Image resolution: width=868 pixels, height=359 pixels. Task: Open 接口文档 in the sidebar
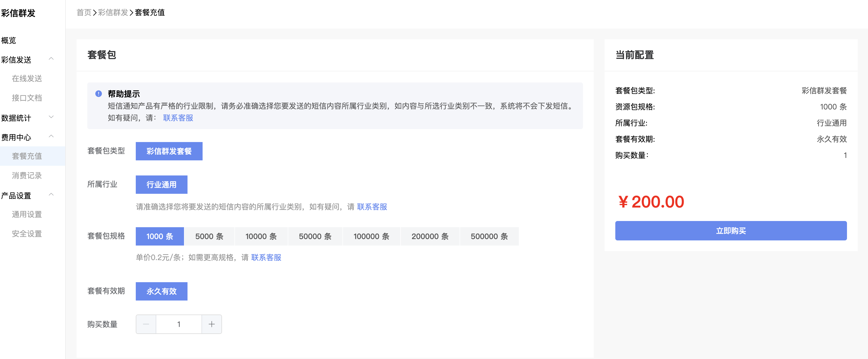[x=27, y=98]
